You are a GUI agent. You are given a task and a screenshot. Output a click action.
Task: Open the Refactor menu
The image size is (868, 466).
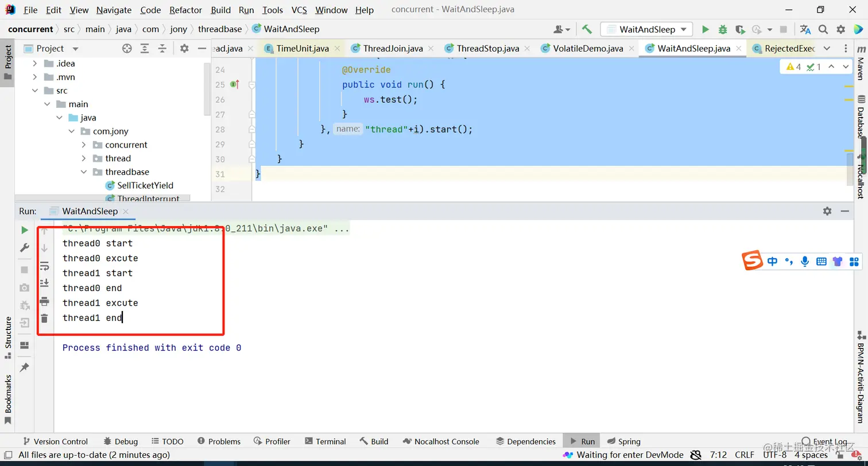click(x=186, y=10)
